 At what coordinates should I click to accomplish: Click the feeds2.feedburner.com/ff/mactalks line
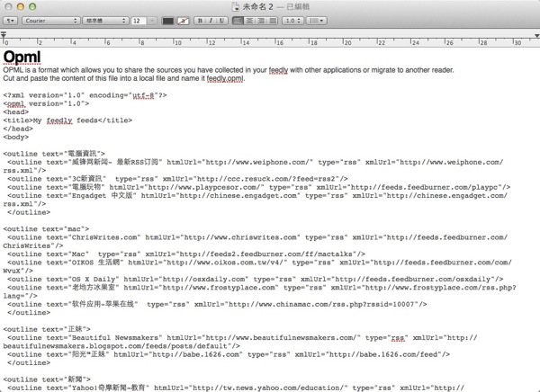(x=186, y=254)
